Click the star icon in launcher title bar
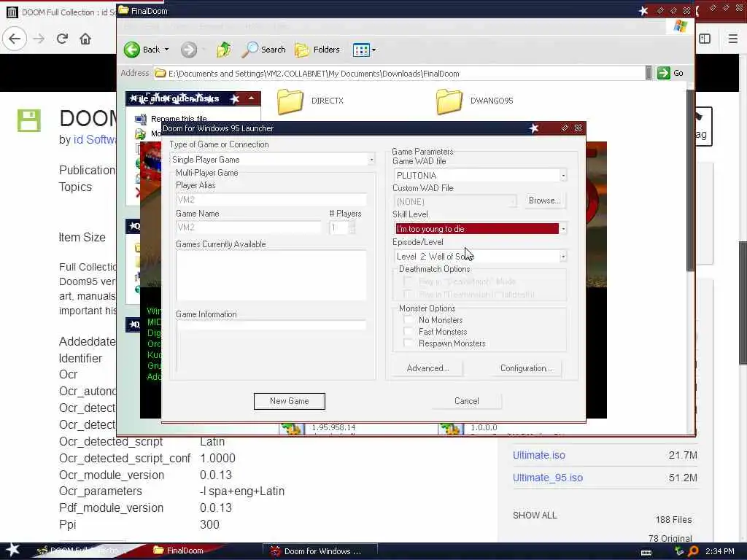The image size is (747, 560). pos(533,128)
